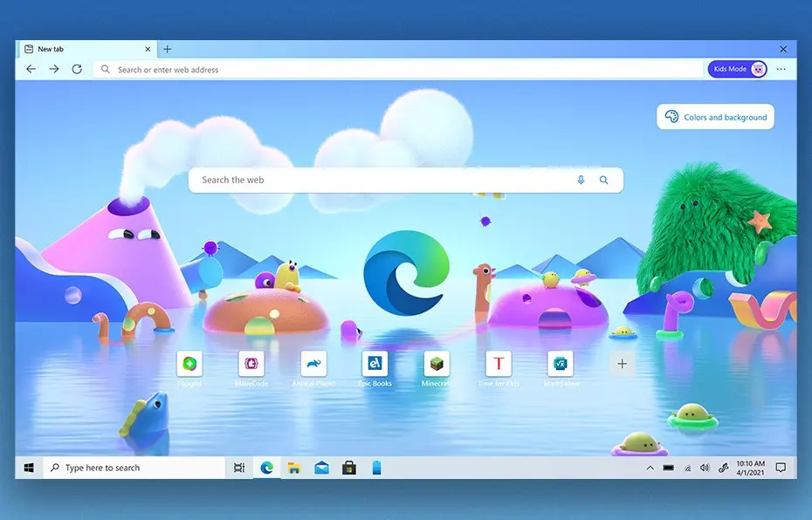
Task: Visit the Time for Kids shortcut
Action: 499,364
